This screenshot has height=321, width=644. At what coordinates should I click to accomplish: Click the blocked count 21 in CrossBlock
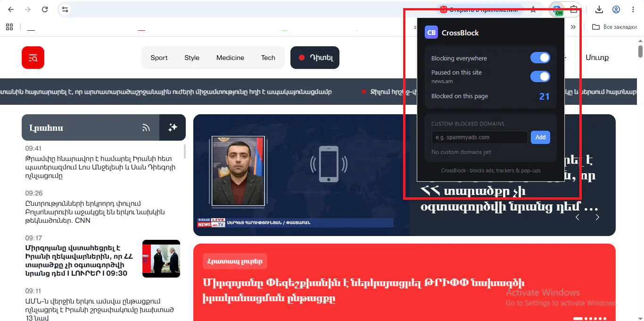point(544,96)
